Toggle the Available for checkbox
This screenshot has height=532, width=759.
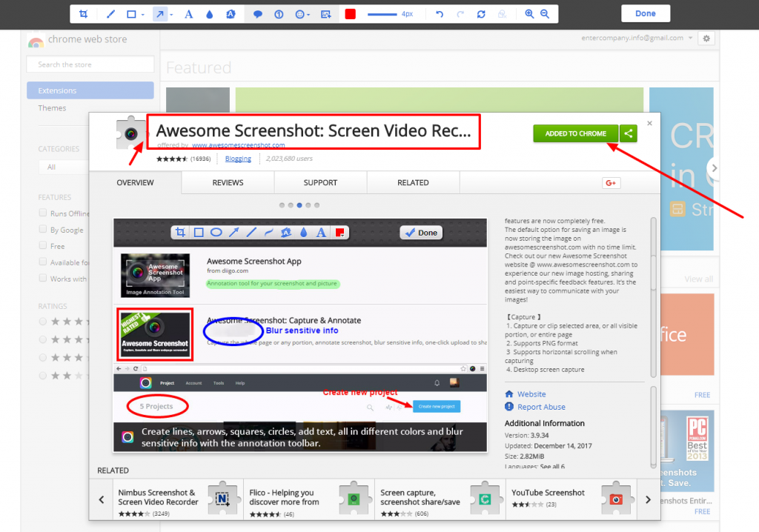[43, 262]
